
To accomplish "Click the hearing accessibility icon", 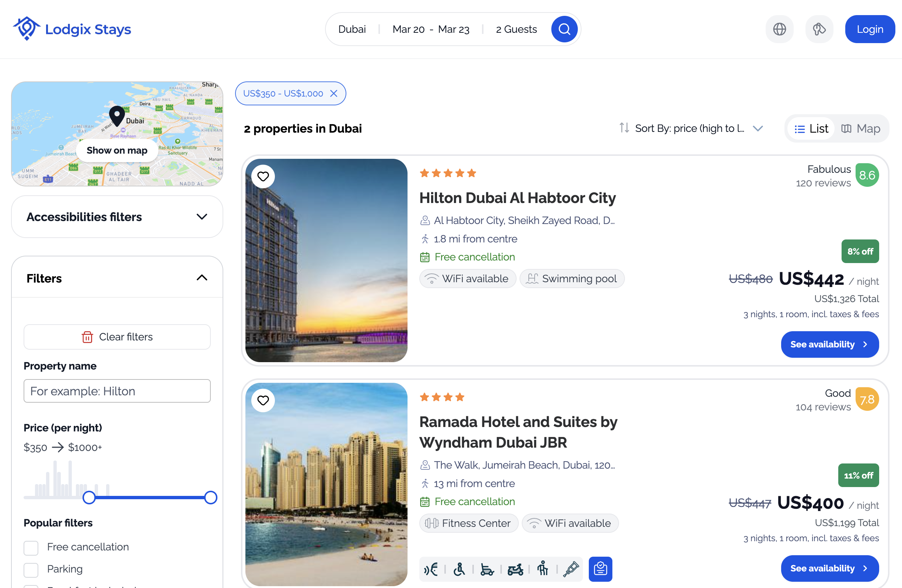I will coord(431,569).
